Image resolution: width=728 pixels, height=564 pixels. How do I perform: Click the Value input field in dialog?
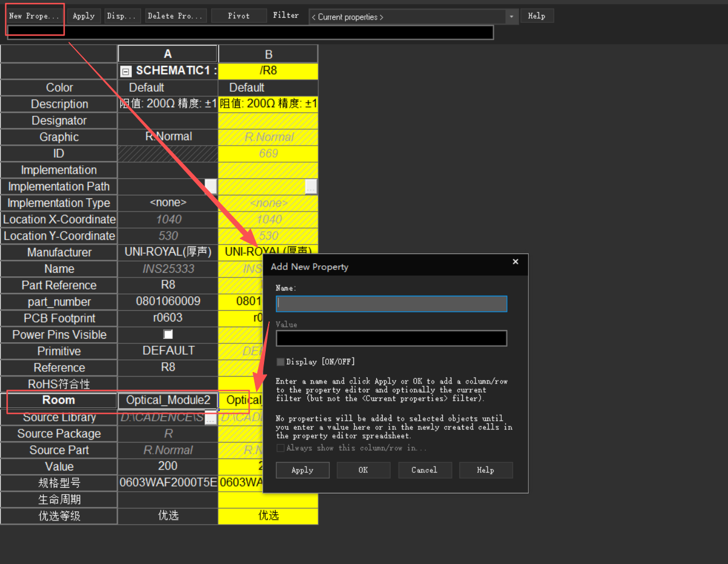coord(391,339)
